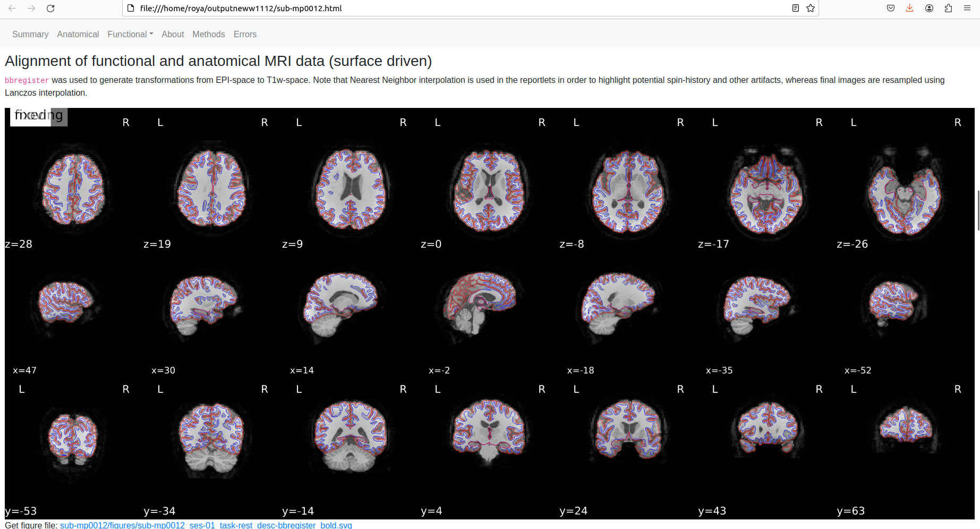Open the downloads panel
This screenshot has height=529, width=980.
point(910,8)
